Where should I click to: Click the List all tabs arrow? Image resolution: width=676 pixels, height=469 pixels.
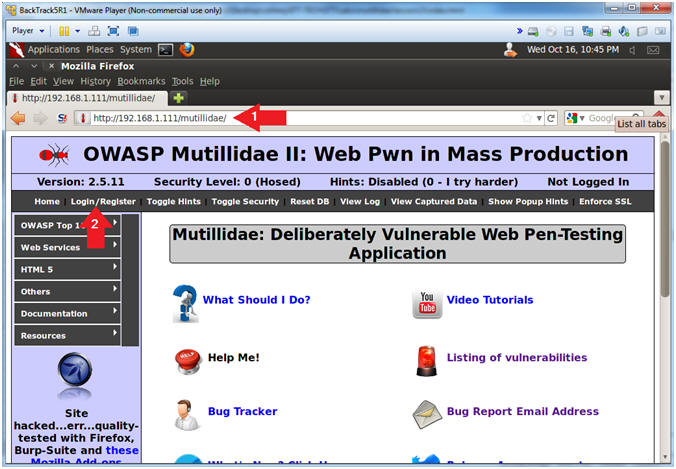661,98
